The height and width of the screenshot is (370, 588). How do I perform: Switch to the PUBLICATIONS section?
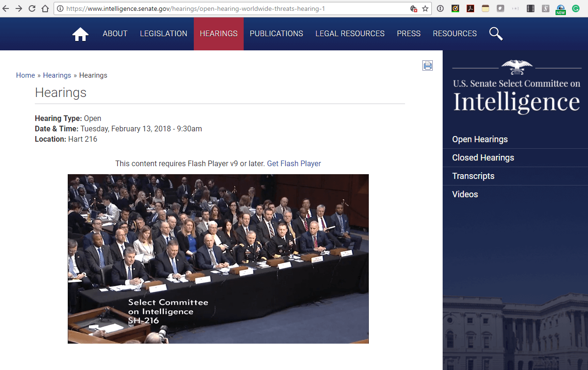276,33
